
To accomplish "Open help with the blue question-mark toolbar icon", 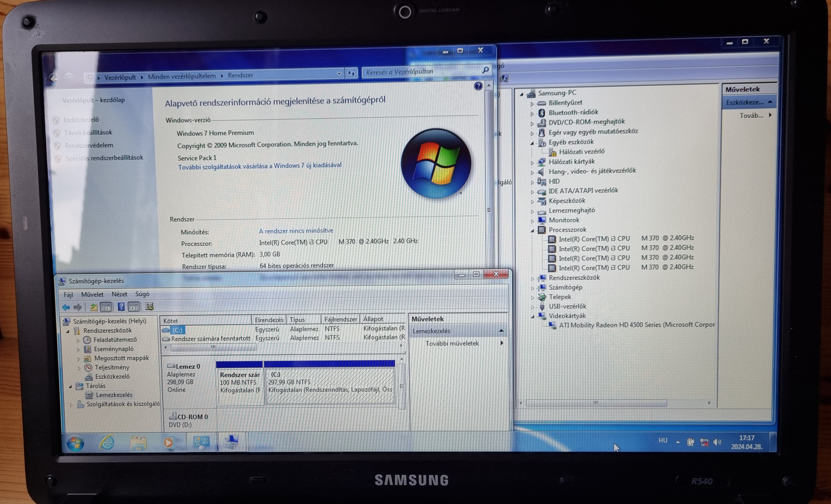I will pyautogui.click(x=121, y=307).
